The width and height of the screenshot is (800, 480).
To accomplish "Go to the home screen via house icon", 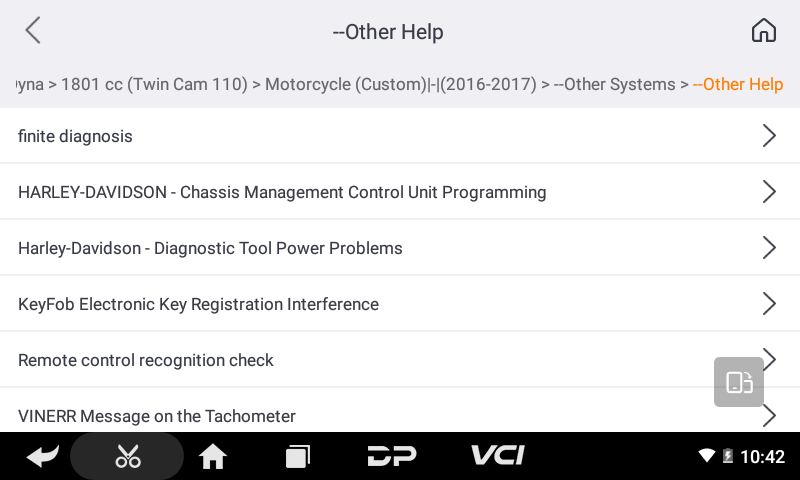I will (763, 31).
